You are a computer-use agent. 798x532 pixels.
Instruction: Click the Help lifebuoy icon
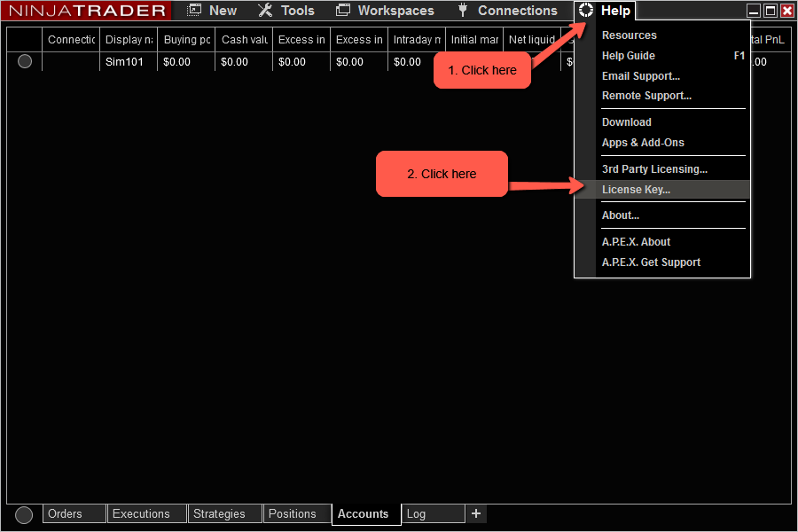point(586,10)
